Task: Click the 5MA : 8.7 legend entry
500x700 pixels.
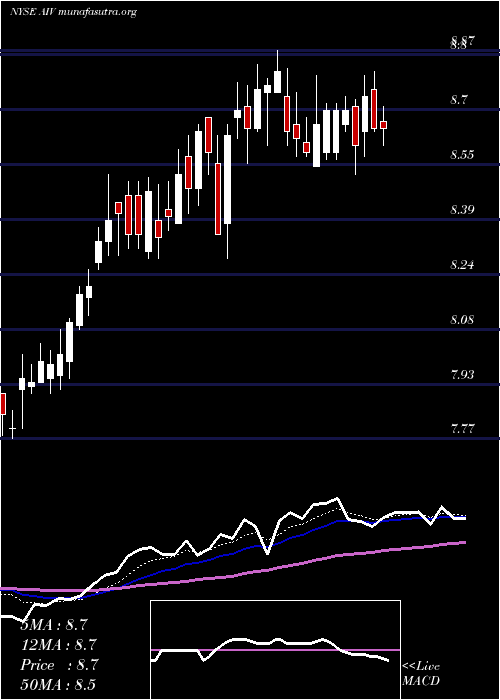Action: tap(54, 625)
